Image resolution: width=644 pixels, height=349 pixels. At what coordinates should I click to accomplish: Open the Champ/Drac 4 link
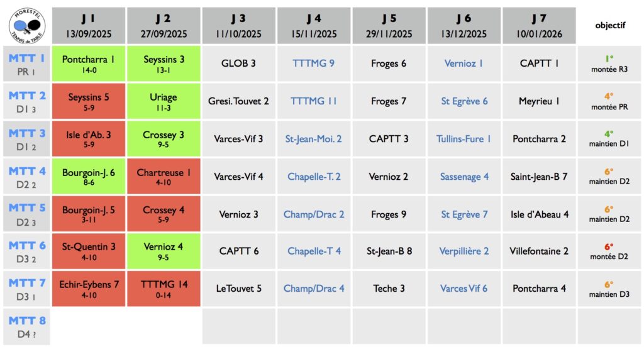pyautogui.click(x=313, y=289)
